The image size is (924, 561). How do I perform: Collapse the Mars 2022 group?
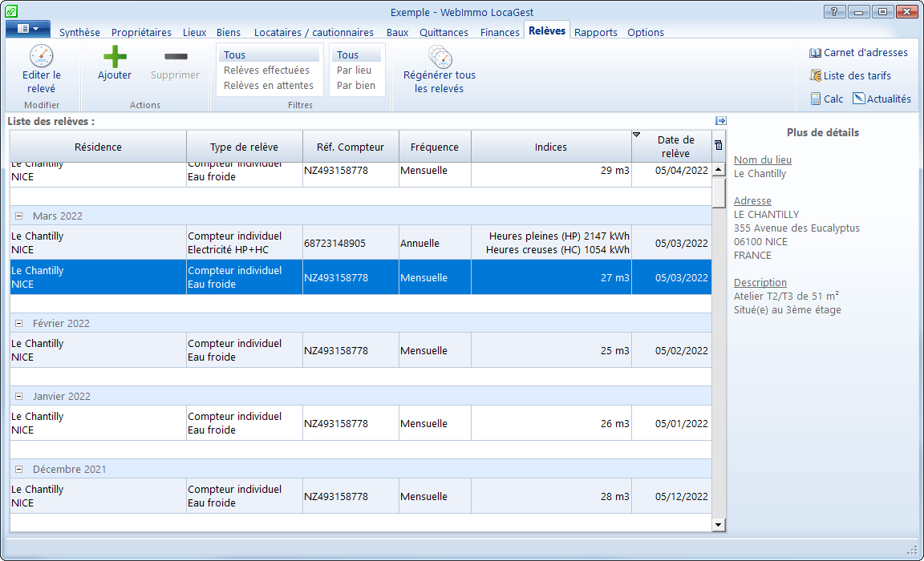click(18, 216)
